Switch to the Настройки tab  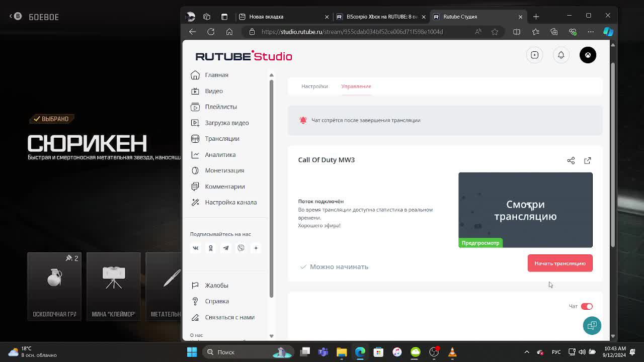[314, 86]
